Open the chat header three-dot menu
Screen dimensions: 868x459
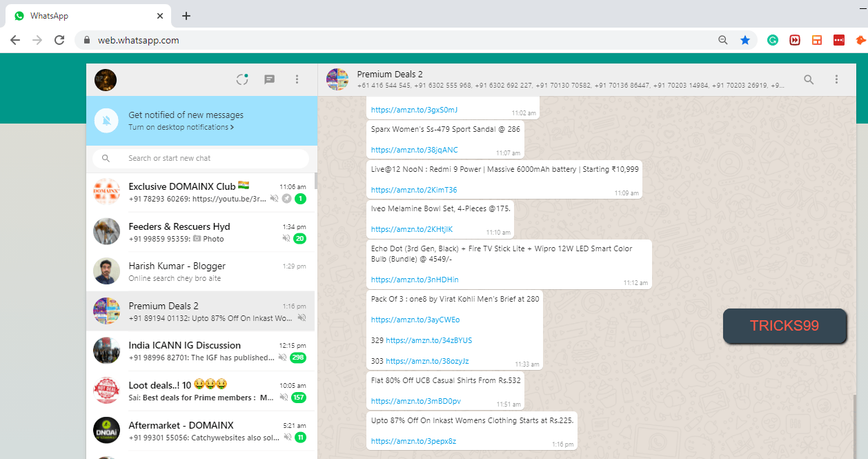(x=837, y=79)
